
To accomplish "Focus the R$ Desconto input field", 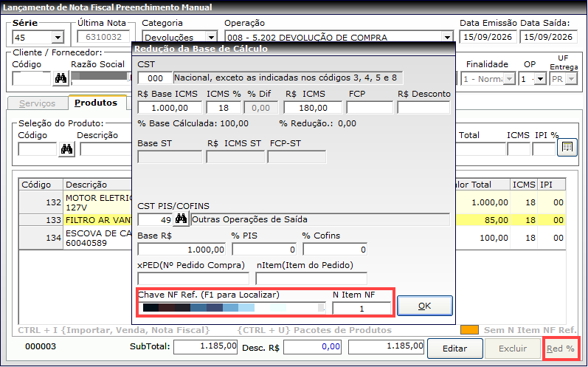I will (423, 108).
